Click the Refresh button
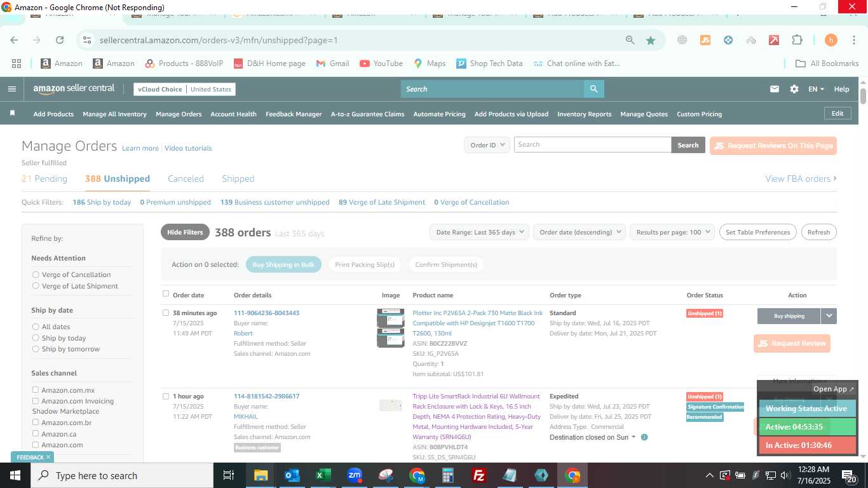Viewport: 868px width, 488px height. pos(818,232)
